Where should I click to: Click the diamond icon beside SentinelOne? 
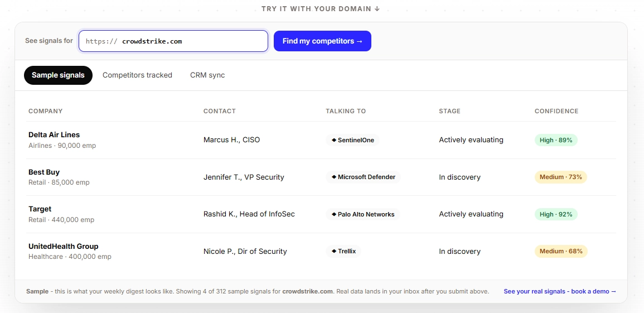(334, 140)
